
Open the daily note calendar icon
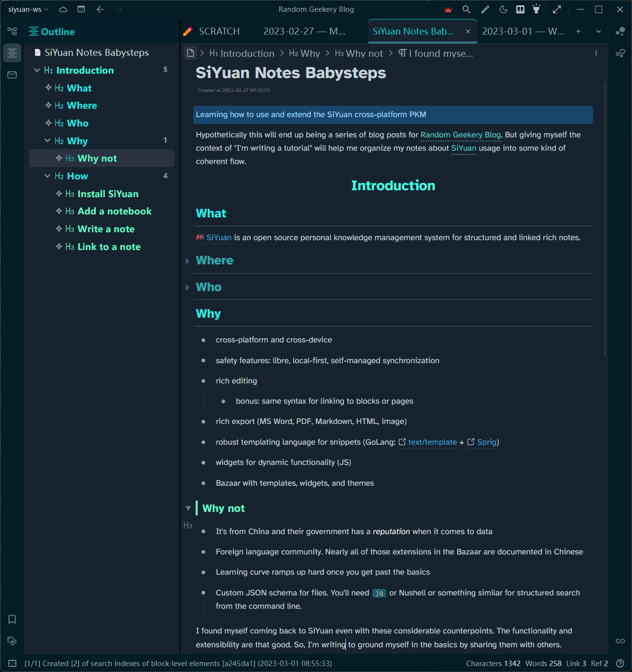pyautogui.click(x=82, y=9)
